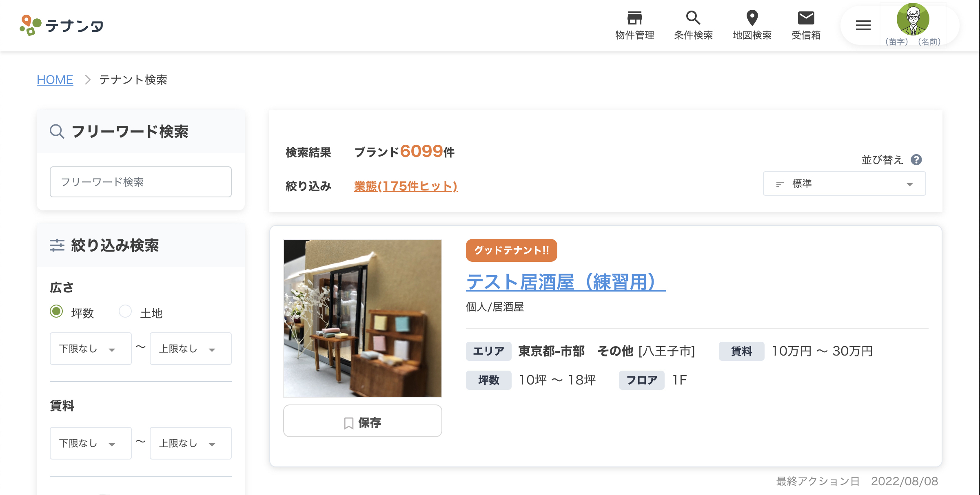Click the 保存 bookmark button
The height and width of the screenshot is (495, 980).
pos(362,421)
